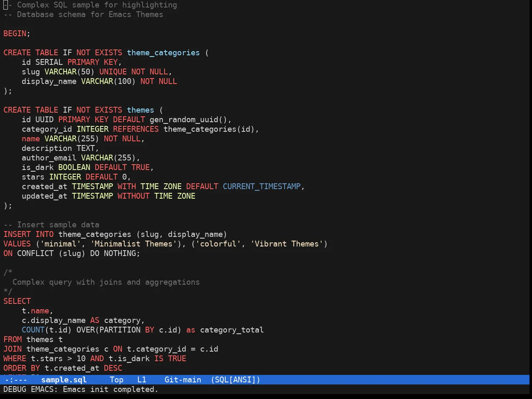Click the SQL[ANSI] major mode indicator
532x399 pixels.
coord(235,379)
